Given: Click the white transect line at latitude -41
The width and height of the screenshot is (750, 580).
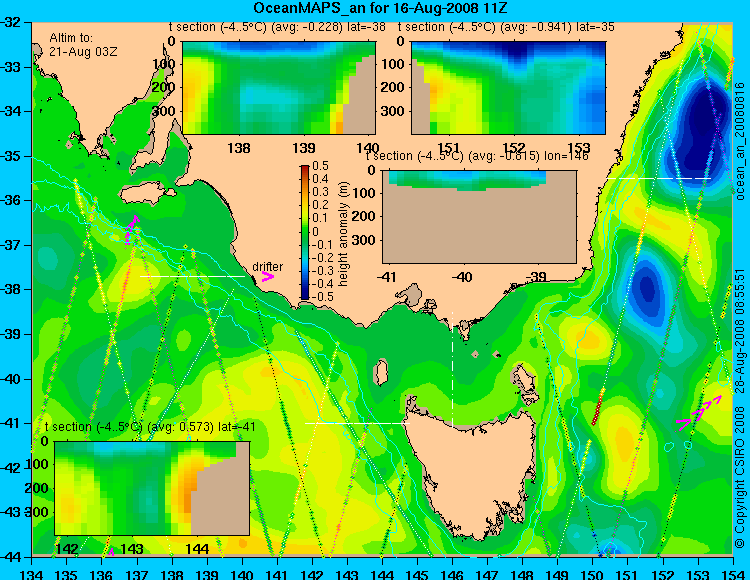Looking at the screenshot, I should point(357,423).
